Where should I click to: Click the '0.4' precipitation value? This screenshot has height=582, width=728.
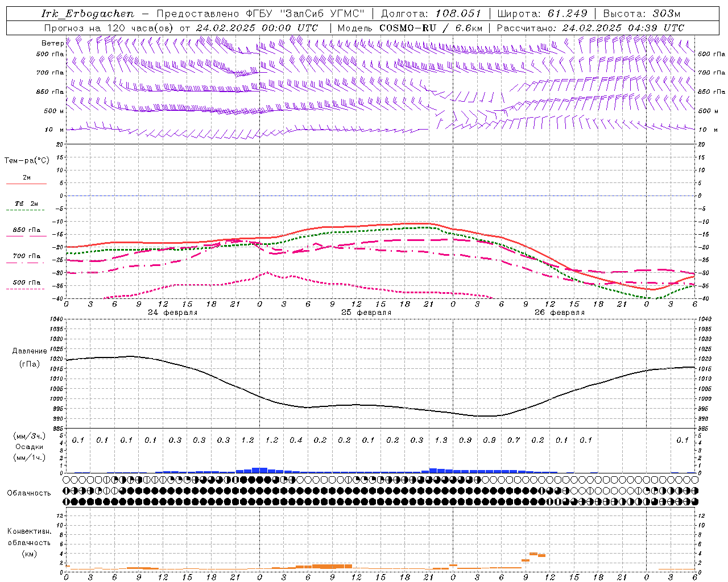point(296,440)
